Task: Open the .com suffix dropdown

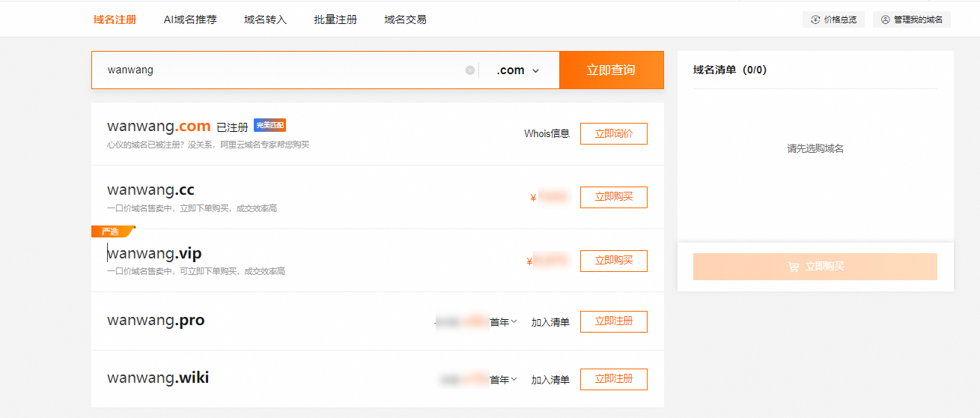Action: (518, 70)
